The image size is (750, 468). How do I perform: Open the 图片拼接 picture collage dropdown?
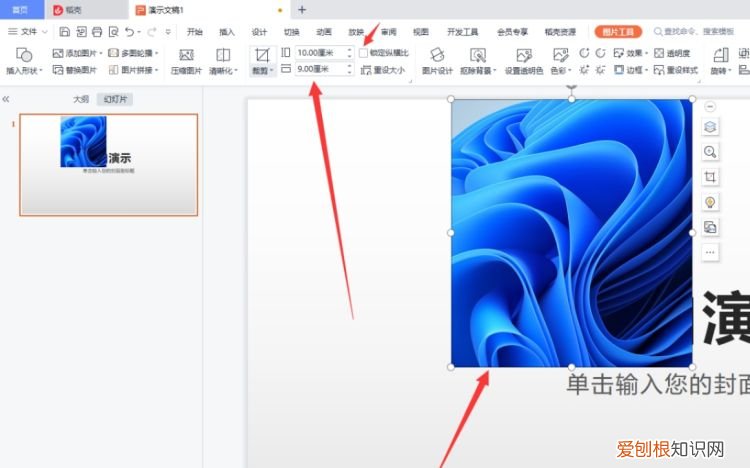click(x=156, y=70)
